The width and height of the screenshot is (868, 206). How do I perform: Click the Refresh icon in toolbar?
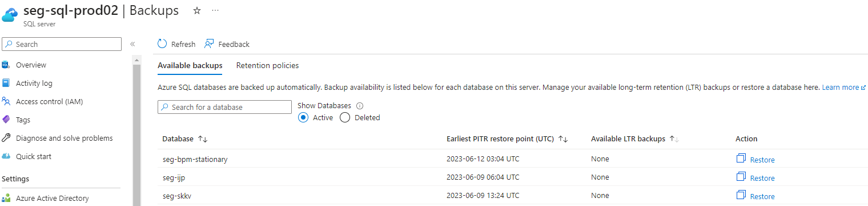pyautogui.click(x=163, y=44)
